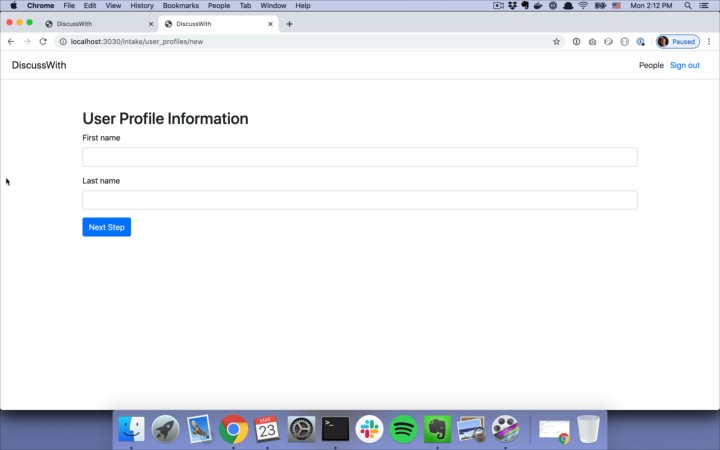The width and height of the screenshot is (720, 450).
Task: Open System Preferences in the Dock
Action: point(301,429)
